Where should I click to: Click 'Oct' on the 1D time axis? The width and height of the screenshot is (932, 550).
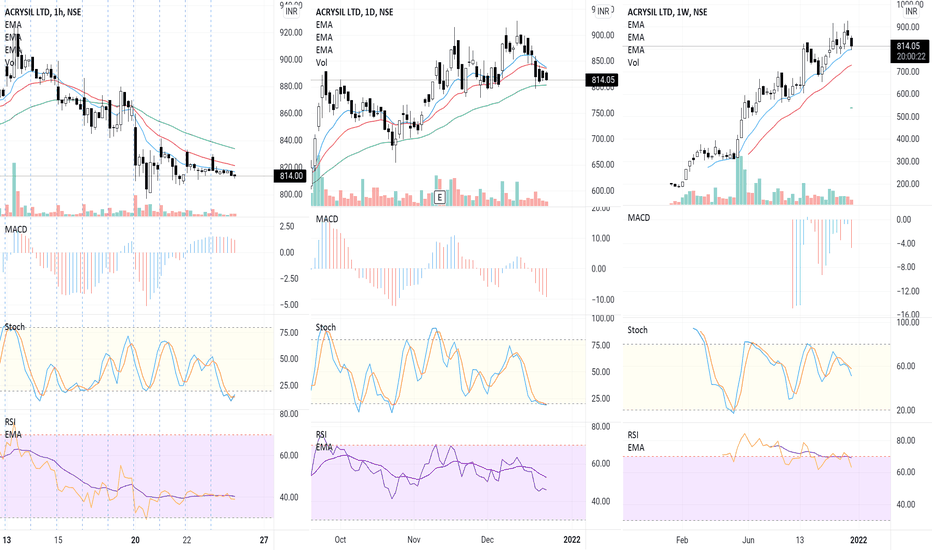click(x=340, y=540)
